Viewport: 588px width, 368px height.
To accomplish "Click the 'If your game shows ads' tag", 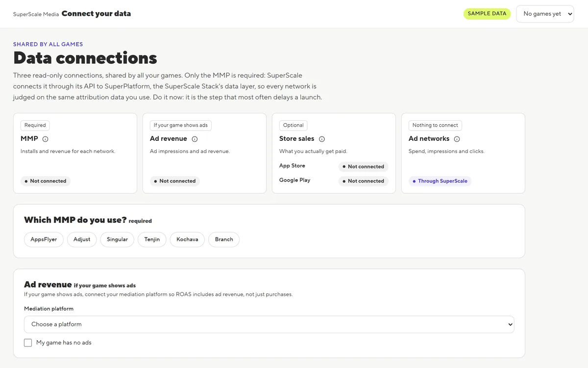I will (x=181, y=125).
